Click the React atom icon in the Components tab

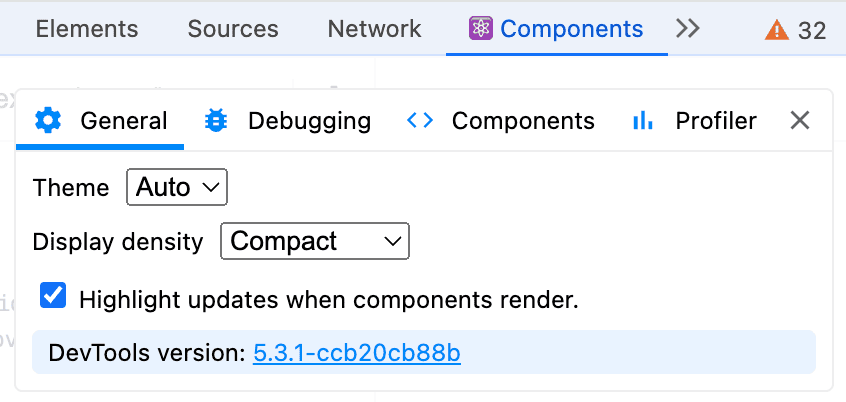click(x=480, y=28)
